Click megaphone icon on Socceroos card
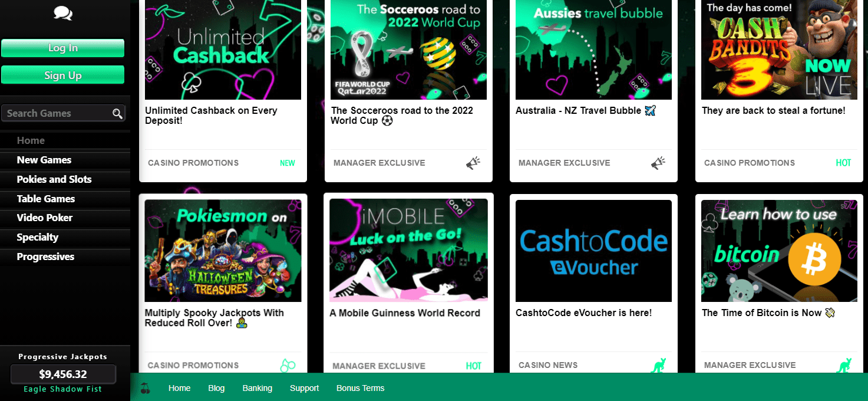The width and height of the screenshot is (868, 401). (x=473, y=163)
